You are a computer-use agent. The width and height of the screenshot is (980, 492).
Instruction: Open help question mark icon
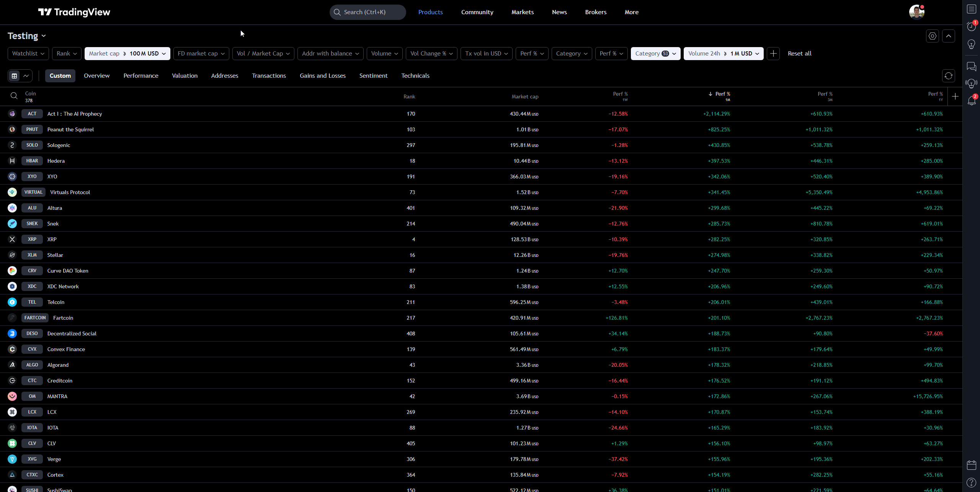tap(972, 482)
